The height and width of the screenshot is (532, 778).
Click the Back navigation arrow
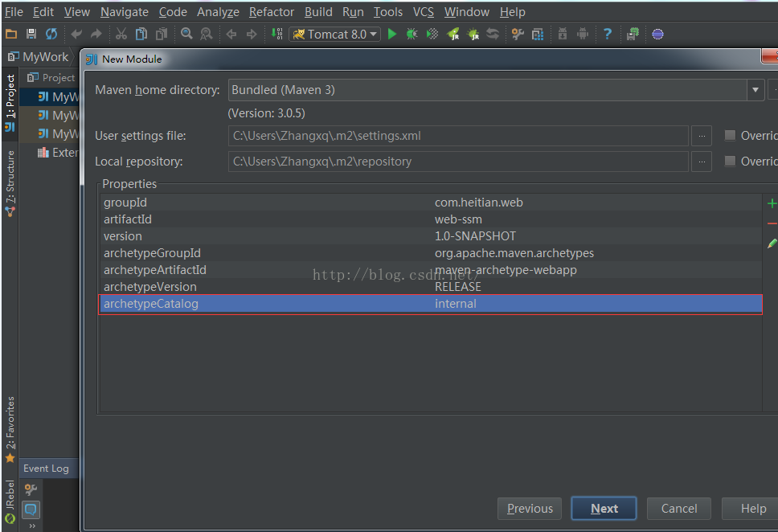231,34
